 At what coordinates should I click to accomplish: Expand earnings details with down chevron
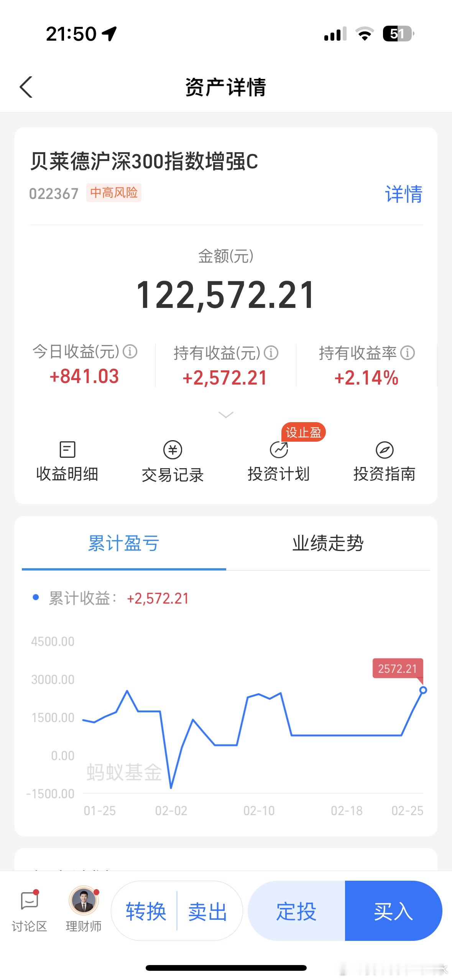pyautogui.click(x=226, y=414)
